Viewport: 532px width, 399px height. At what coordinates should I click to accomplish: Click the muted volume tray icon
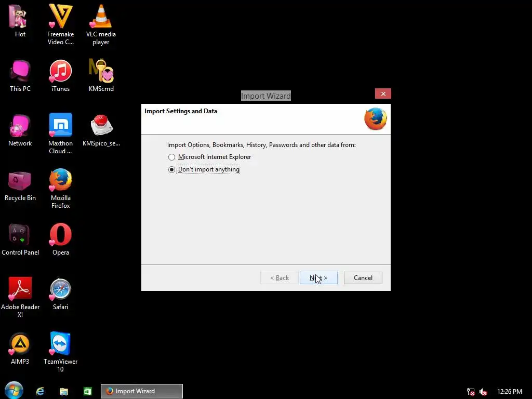[x=483, y=392]
